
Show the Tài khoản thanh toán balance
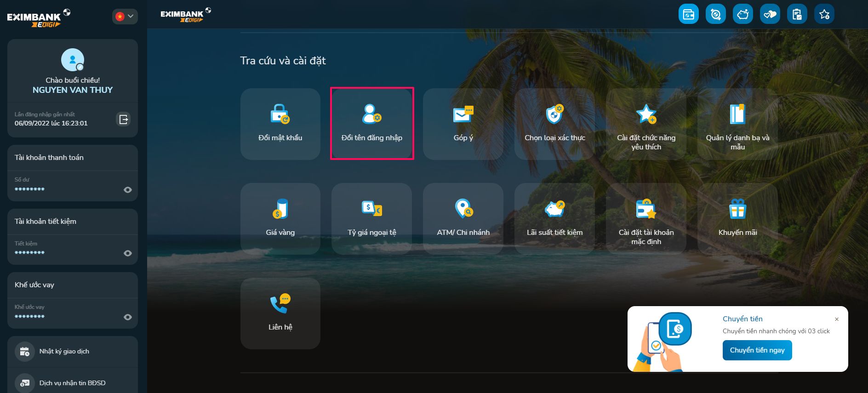point(128,190)
